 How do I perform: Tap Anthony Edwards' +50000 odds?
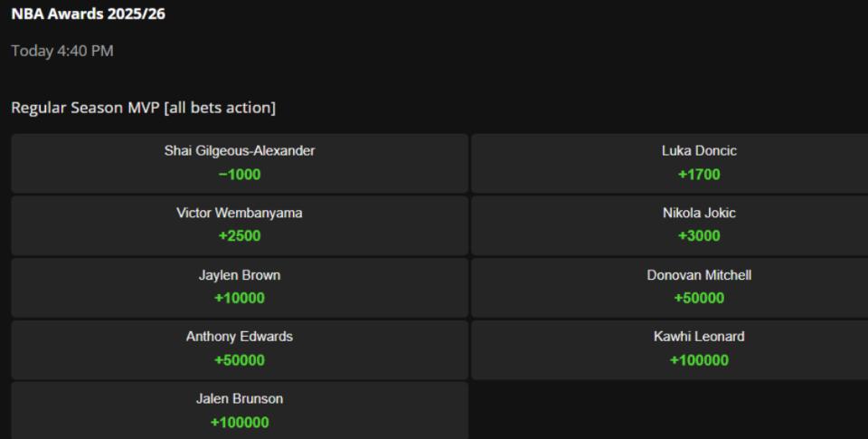click(x=240, y=360)
